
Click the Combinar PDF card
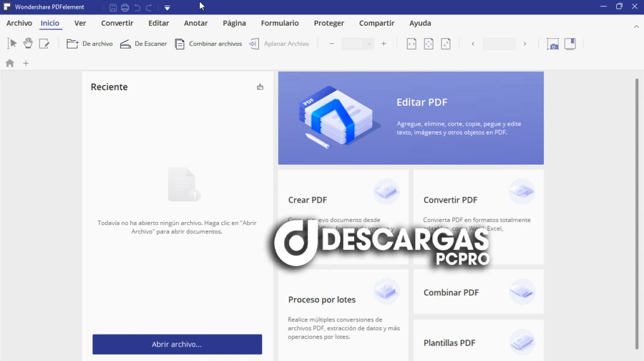point(478,292)
